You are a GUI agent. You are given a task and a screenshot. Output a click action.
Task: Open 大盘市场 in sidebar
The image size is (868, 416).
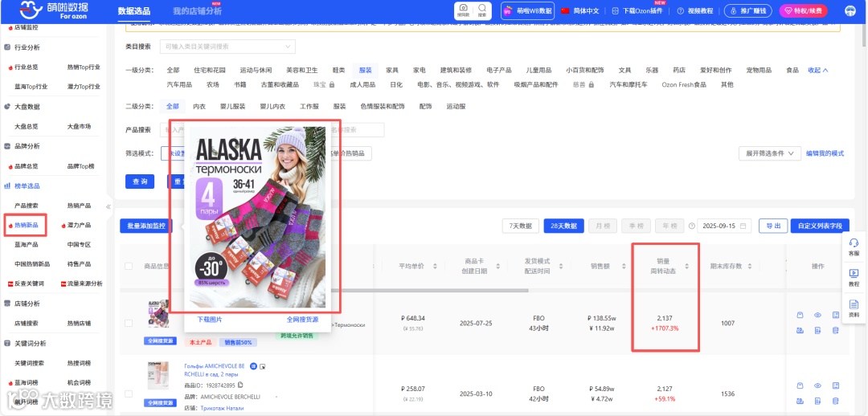click(x=79, y=126)
